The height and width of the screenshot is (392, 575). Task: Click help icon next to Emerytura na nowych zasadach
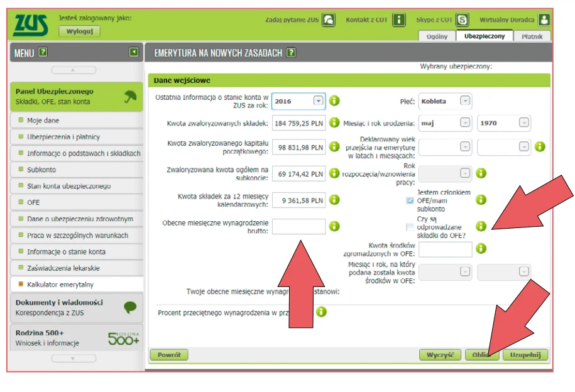pyautogui.click(x=291, y=53)
